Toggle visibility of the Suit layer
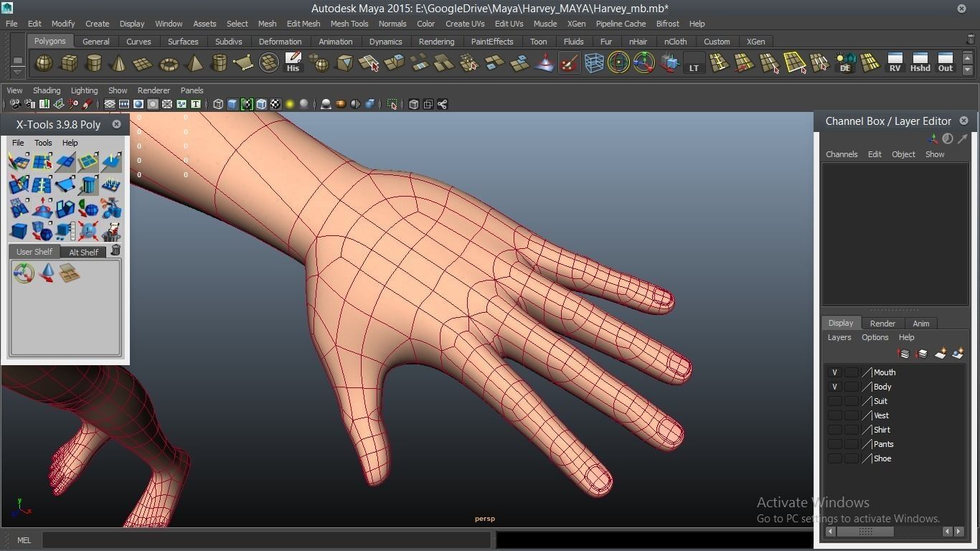The height and width of the screenshot is (551, 980). click(834, 401)
